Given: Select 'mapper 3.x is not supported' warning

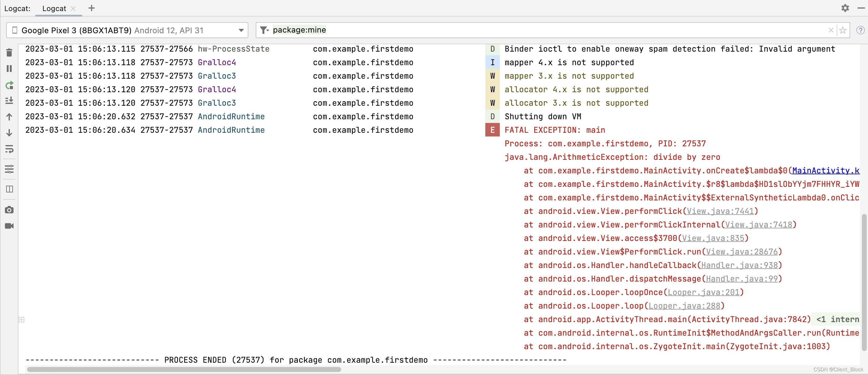Looking at the screenshot, I should pos(569,76).
